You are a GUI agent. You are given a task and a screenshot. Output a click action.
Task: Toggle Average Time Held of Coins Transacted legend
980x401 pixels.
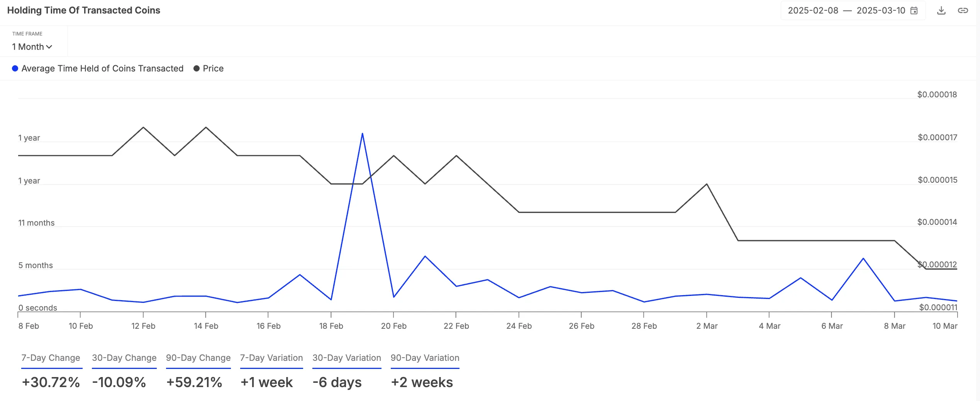pos(102,68)
